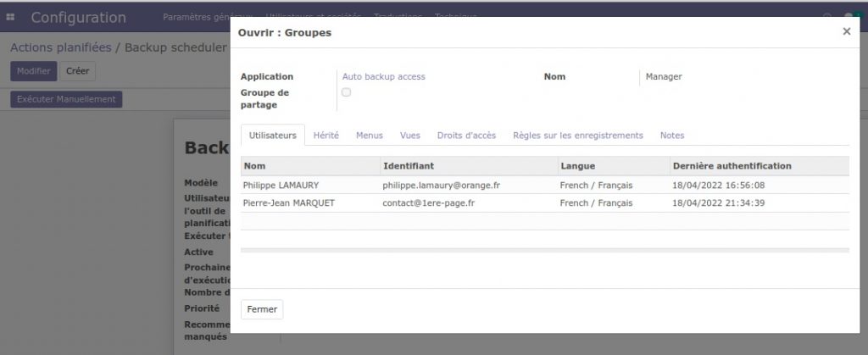Click the 18/04/2022 16:56:08 date cell

tap(719, 186)
